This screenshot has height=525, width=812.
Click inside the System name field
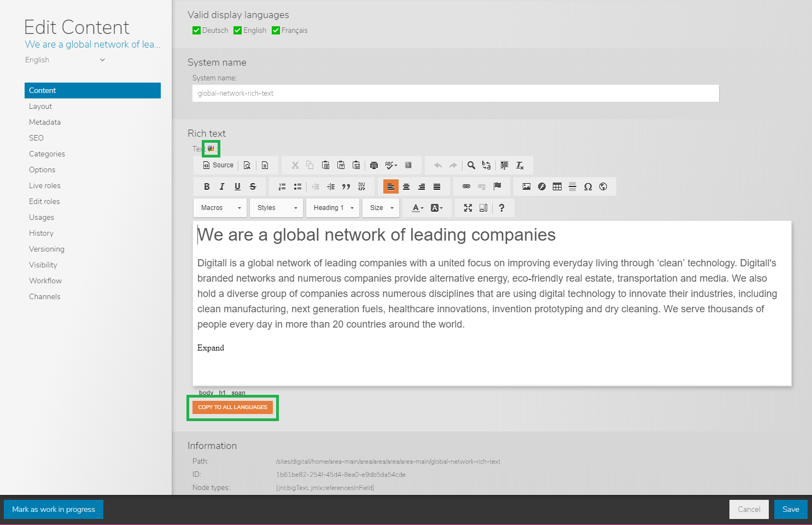tap(455, 94)
